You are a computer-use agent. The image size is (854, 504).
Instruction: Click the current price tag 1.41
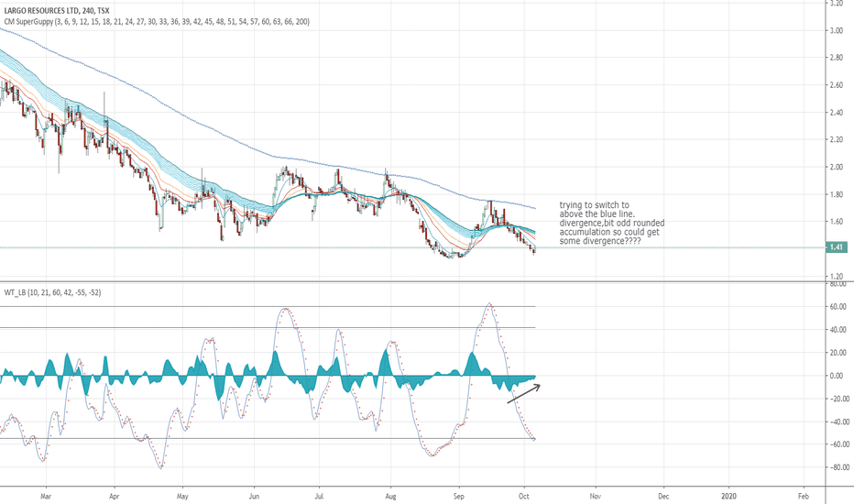(x=836, y=247)
